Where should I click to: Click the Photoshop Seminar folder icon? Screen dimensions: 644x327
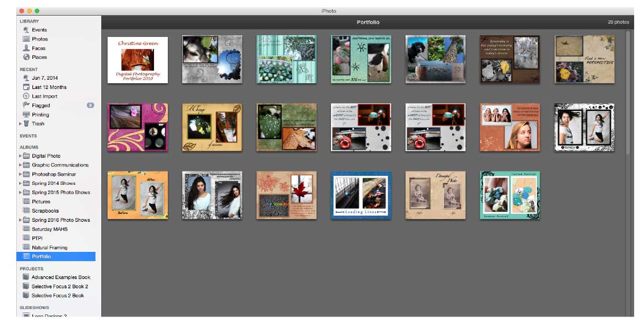(x=26, y=174)
